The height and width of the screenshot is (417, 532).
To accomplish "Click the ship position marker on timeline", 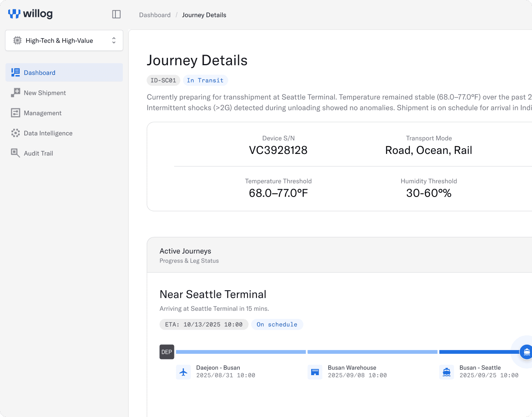I will point(526,352).
